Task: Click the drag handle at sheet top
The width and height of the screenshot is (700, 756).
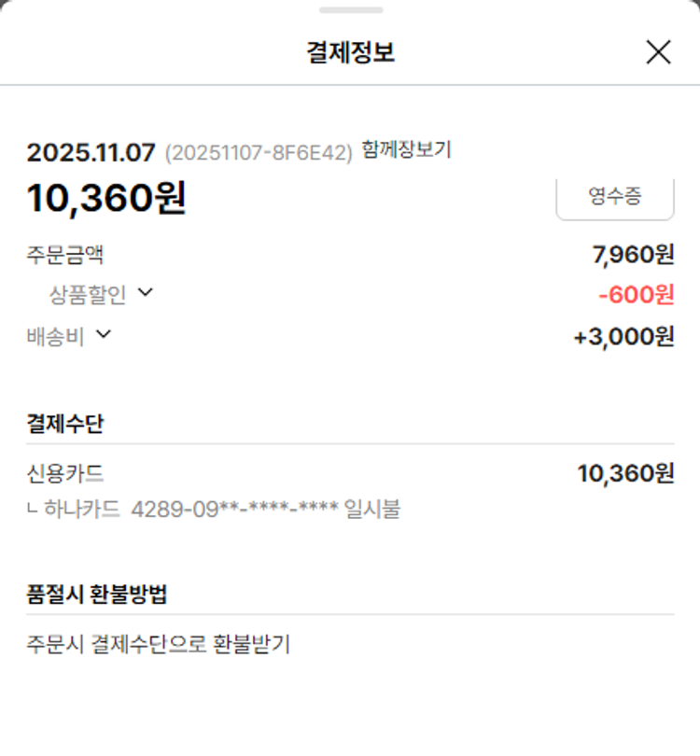Action: click(x=350, y=10)
